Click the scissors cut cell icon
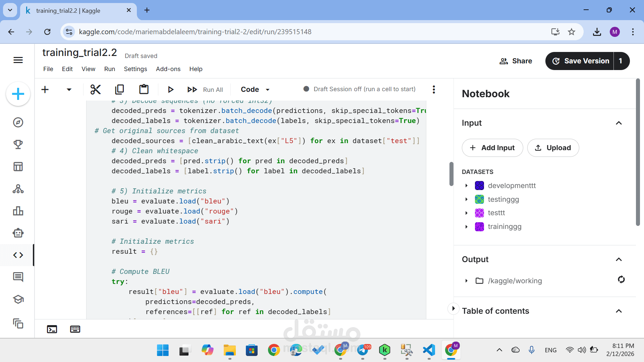Image resolution: width=644 pixels, height=362 pixels. (x=96, y=89)
